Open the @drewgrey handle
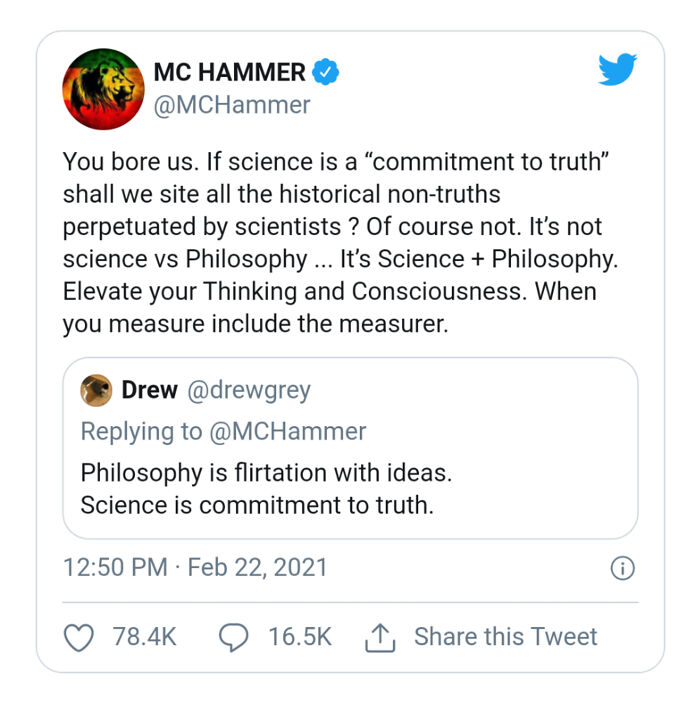This screenshot has width=700, height=703. pyautogui.click(x=248, y=390)
